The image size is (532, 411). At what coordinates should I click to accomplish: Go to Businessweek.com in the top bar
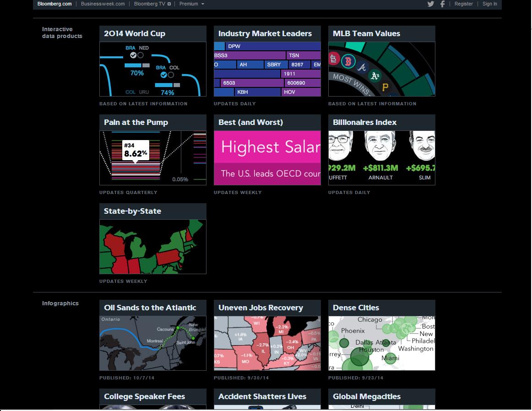[x=103, y=4]
